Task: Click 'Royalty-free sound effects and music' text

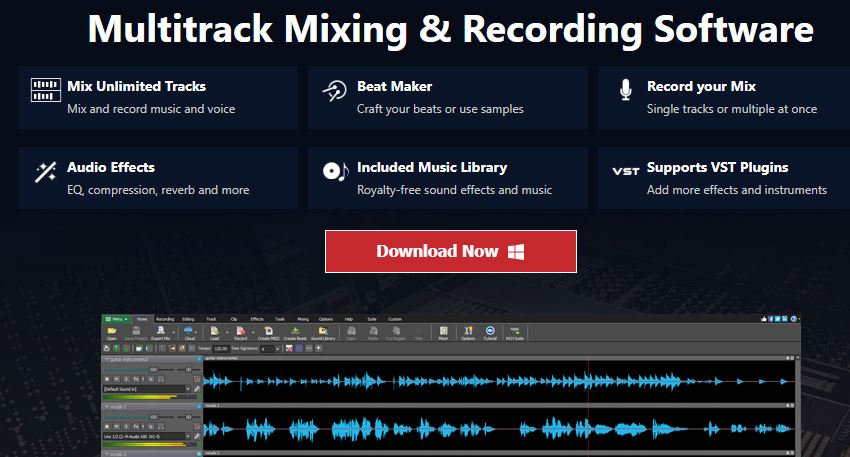Action: pos(454,190)
